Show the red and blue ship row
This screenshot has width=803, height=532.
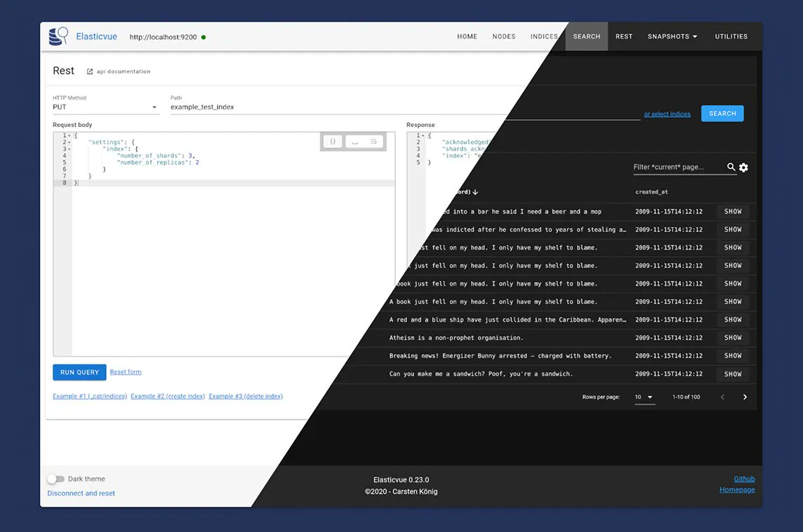733,319
